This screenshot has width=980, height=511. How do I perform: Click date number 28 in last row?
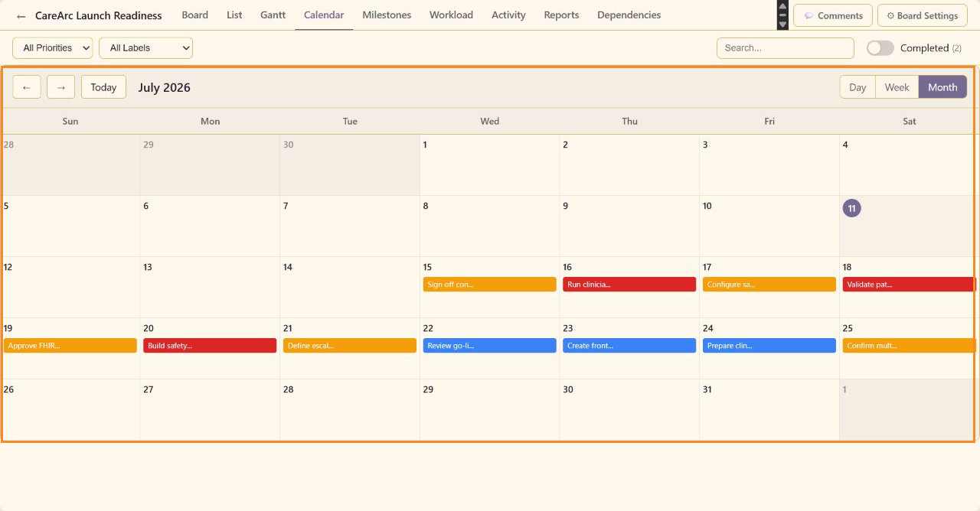(288, 389)
